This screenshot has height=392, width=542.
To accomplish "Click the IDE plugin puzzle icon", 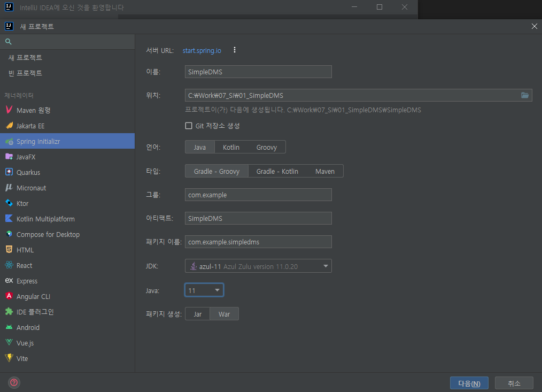I will [x=9, y=311].
